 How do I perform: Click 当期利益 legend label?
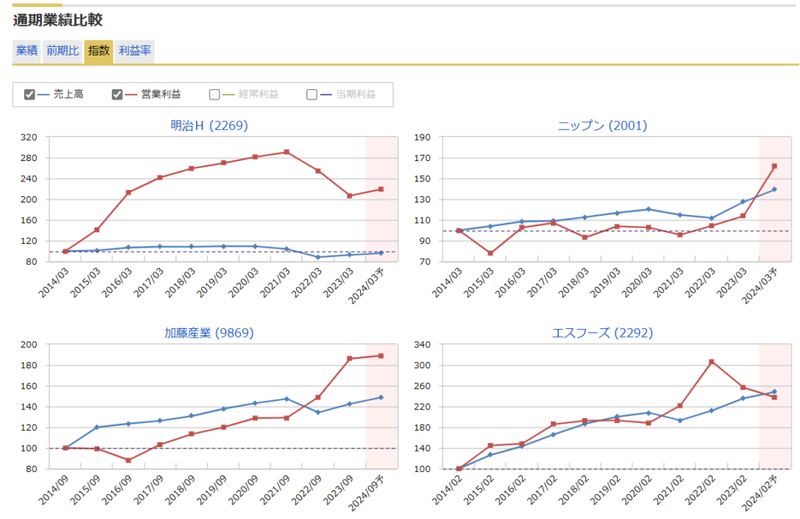356,94
